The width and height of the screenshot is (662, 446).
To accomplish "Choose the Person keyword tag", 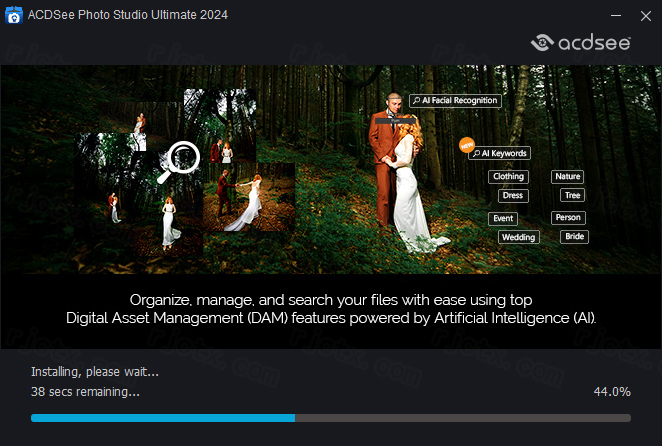I will [567, 217].
